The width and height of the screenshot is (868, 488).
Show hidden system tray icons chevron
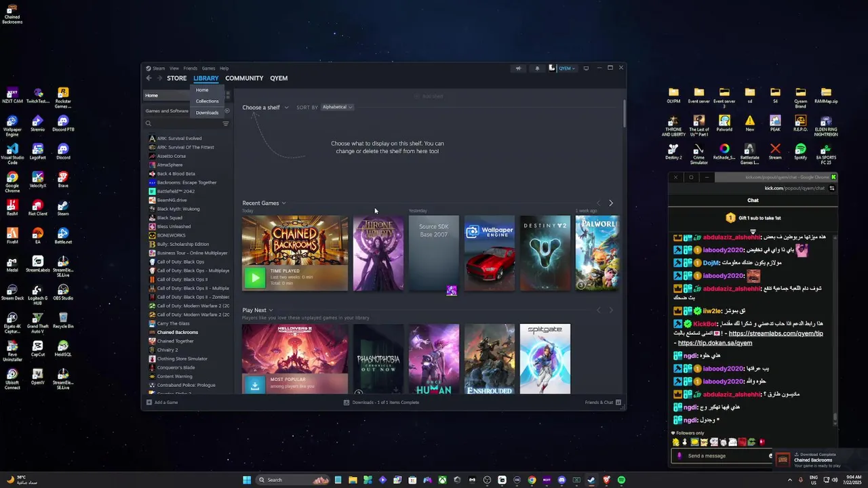(x=790, y=480)
